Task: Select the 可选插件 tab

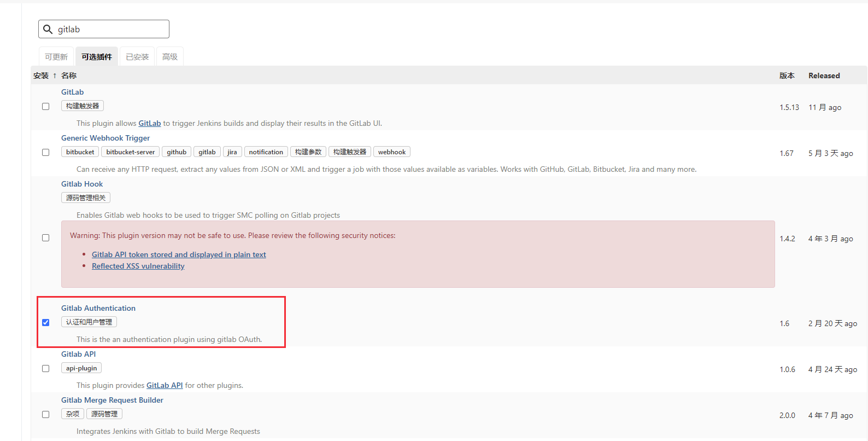Action: coord(97,57)
